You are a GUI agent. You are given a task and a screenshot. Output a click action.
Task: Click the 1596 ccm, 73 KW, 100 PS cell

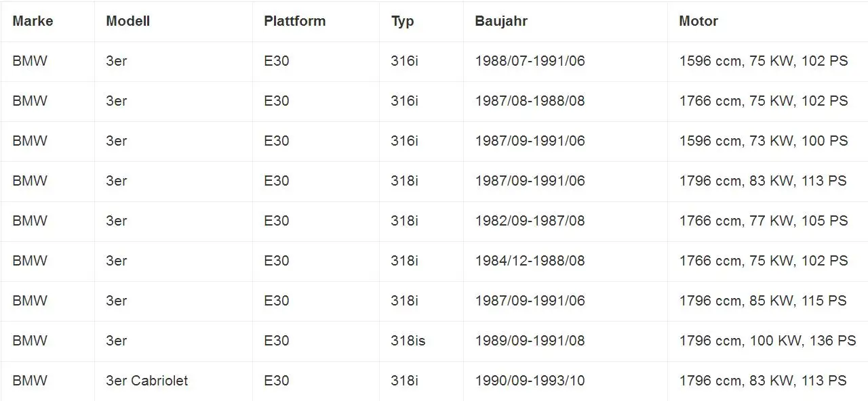[764, 141]
